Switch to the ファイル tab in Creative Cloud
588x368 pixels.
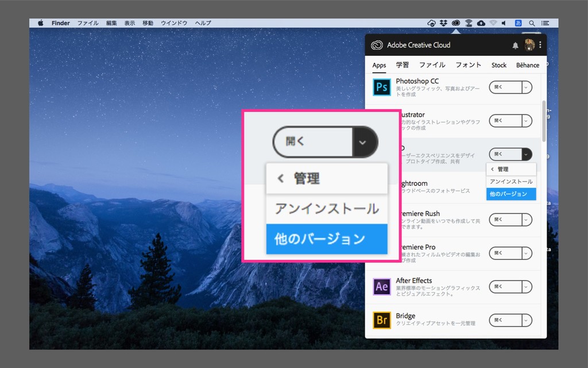432,65
